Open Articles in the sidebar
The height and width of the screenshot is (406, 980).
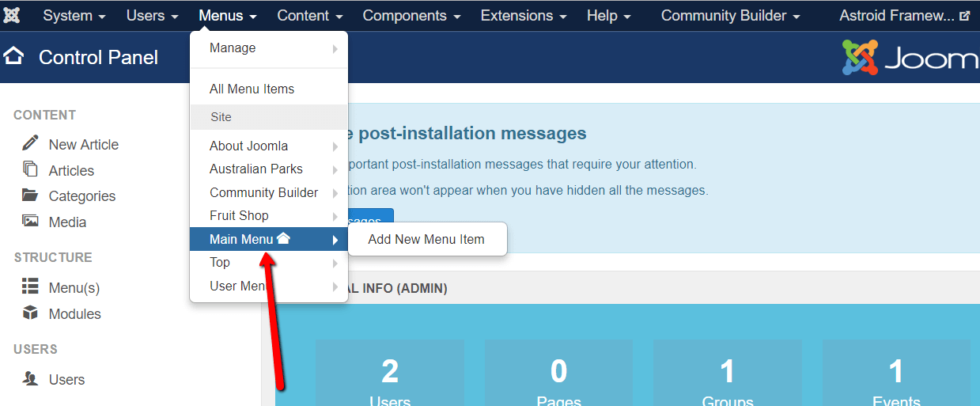pyautogui.click(x=71, y=170)
